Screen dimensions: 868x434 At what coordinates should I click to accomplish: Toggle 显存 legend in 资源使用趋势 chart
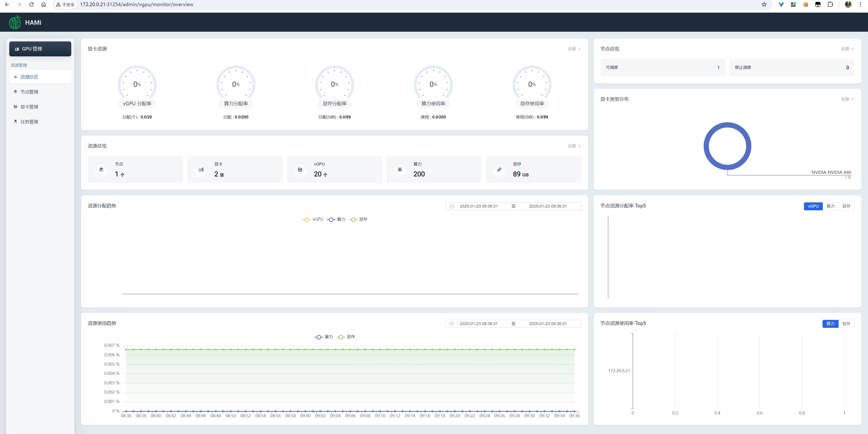pyautogui.click(x=346, y=337)
